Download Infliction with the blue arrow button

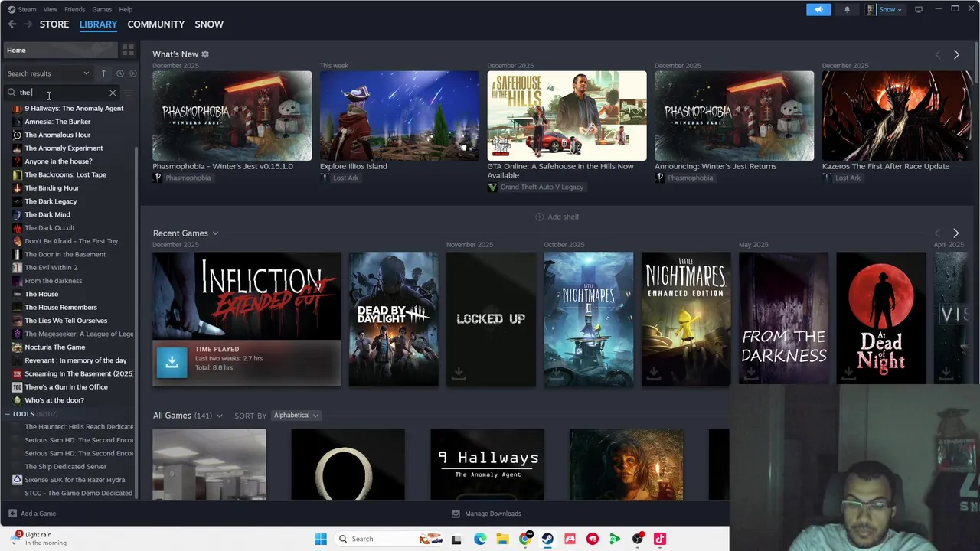171,362
